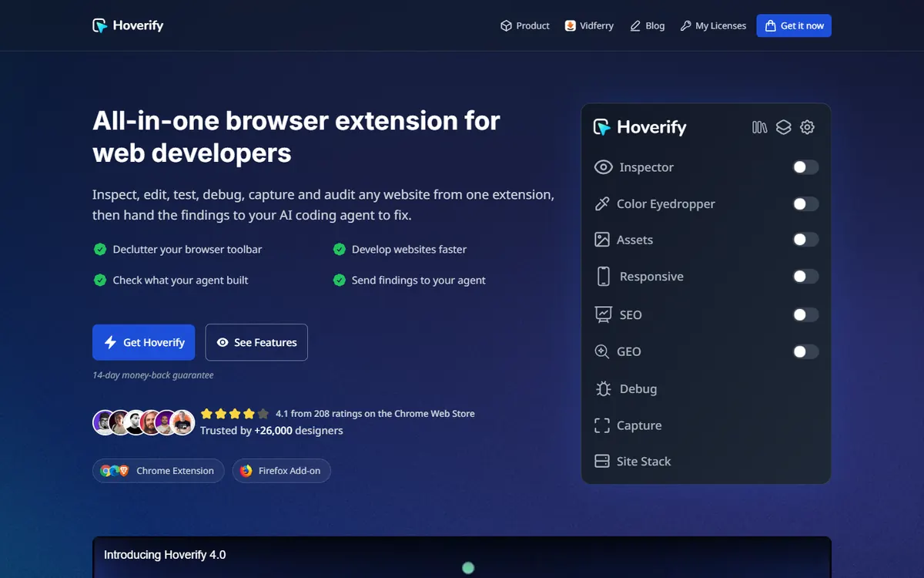Enable the Color Eyedropper switch

coord(805,203)
